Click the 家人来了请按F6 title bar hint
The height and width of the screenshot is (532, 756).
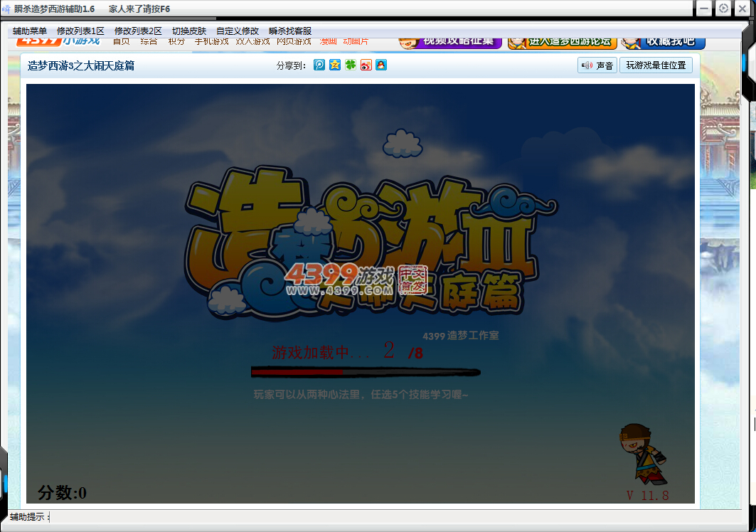pos(139,9)
